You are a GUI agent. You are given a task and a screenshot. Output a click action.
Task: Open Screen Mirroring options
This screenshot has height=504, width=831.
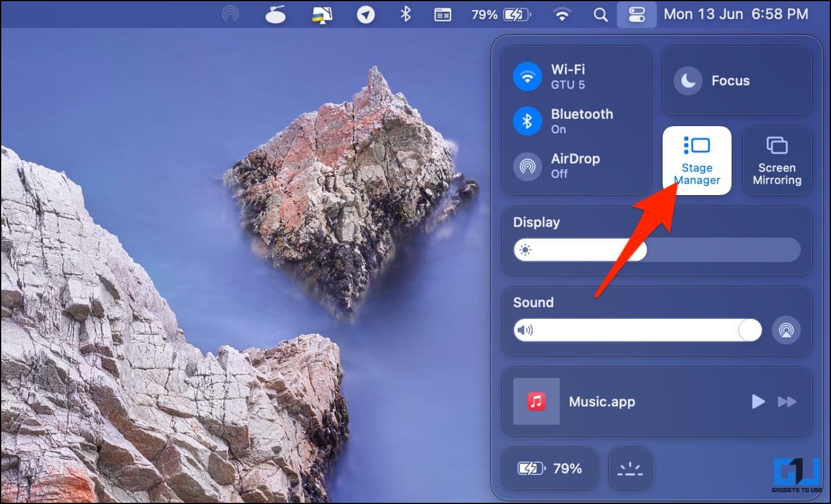point(777,161)
